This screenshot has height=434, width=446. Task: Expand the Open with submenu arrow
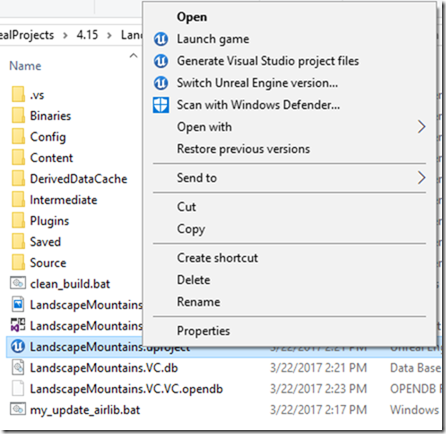421,127
